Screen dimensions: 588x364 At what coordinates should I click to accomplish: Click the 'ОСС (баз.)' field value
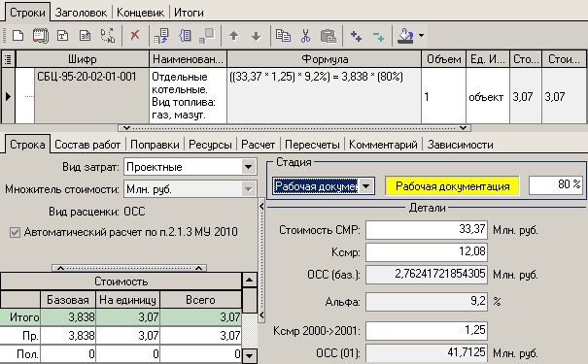tap(427, 275)
